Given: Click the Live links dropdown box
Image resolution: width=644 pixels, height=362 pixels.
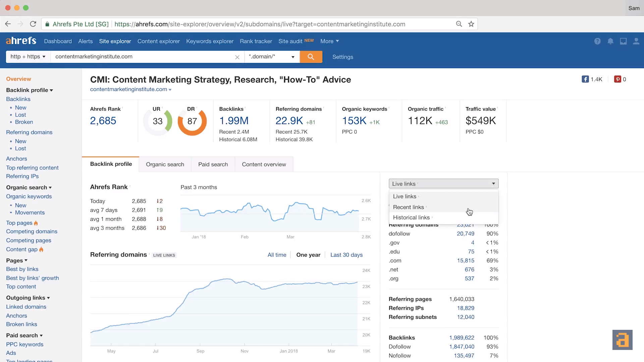Looking at the screenshot, I should pos(443,184).
